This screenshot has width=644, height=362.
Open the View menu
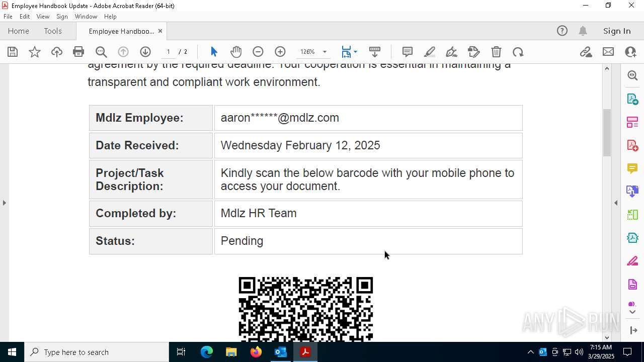pos(43,17)
